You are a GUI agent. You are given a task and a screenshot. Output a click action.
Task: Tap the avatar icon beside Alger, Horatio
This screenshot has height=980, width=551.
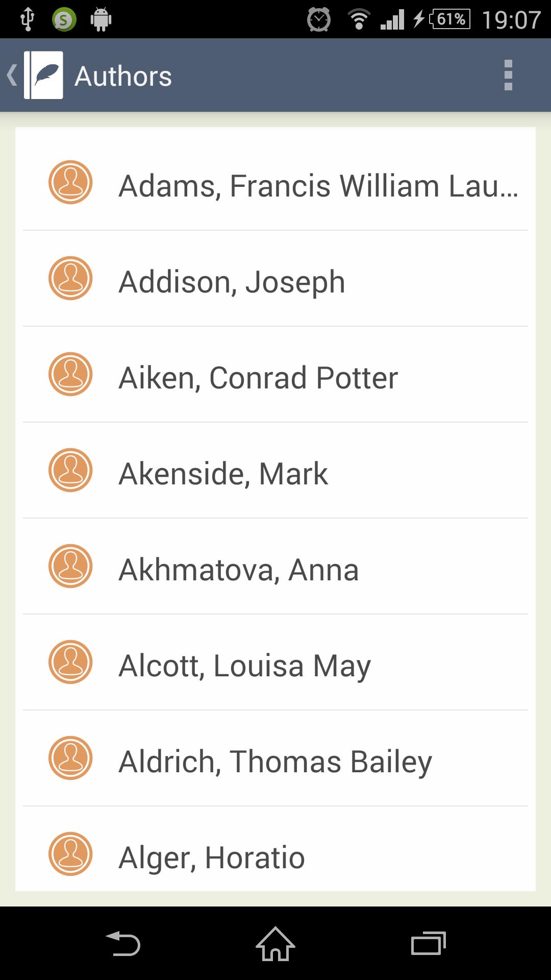tap(70, 854)
